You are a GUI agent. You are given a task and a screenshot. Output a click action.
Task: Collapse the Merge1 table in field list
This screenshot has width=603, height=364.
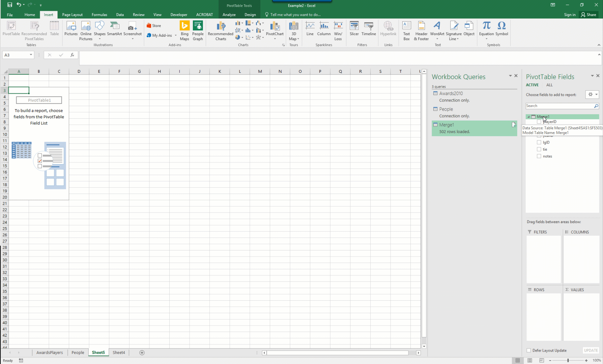(x=528, y=117)
